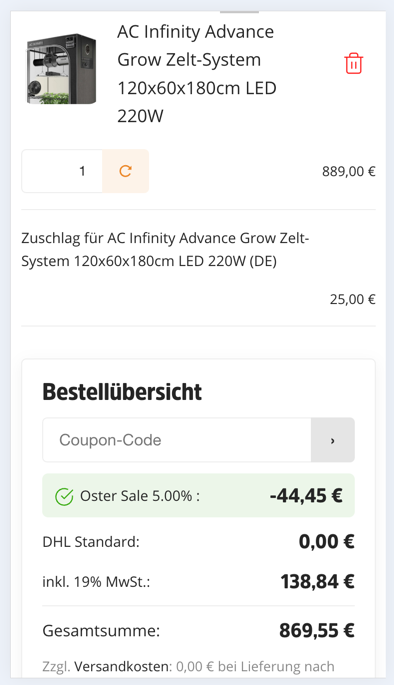This screenshot has height=685, width=394.
Task: Select the 138,84 € tax amount
Action: click(317, 581)
